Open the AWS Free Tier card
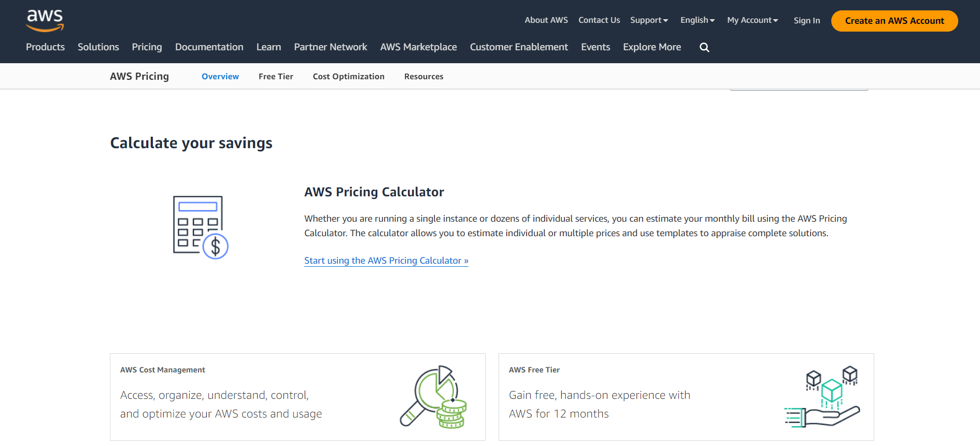 point(686,397)
